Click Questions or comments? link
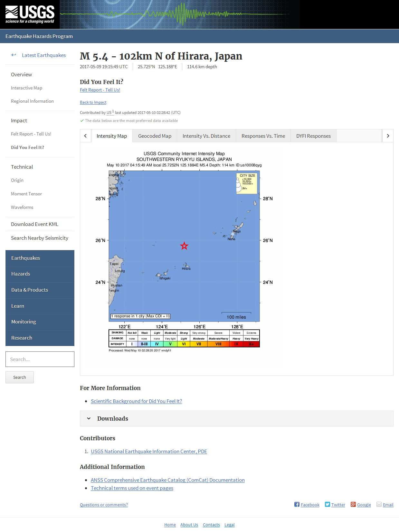The width and height of the screenshot is (399, 532). 104,505
